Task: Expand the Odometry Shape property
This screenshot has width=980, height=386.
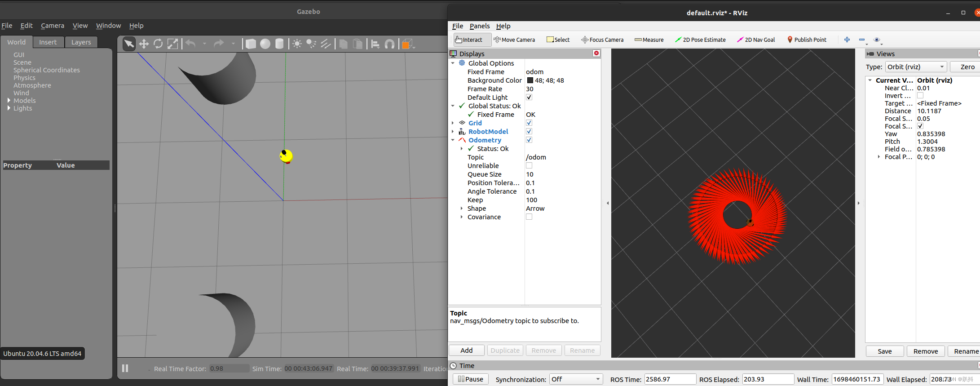Action: click(x=462, y=208)
